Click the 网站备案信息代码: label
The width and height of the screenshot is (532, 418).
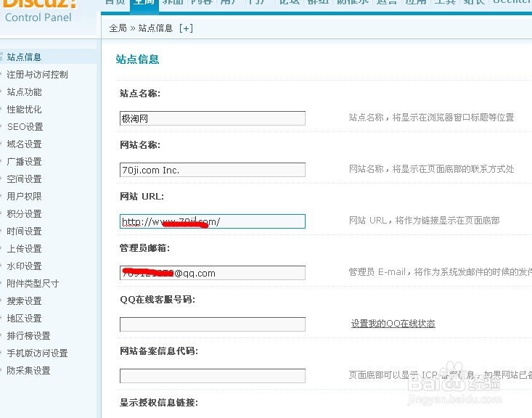(x=159, y=351)
